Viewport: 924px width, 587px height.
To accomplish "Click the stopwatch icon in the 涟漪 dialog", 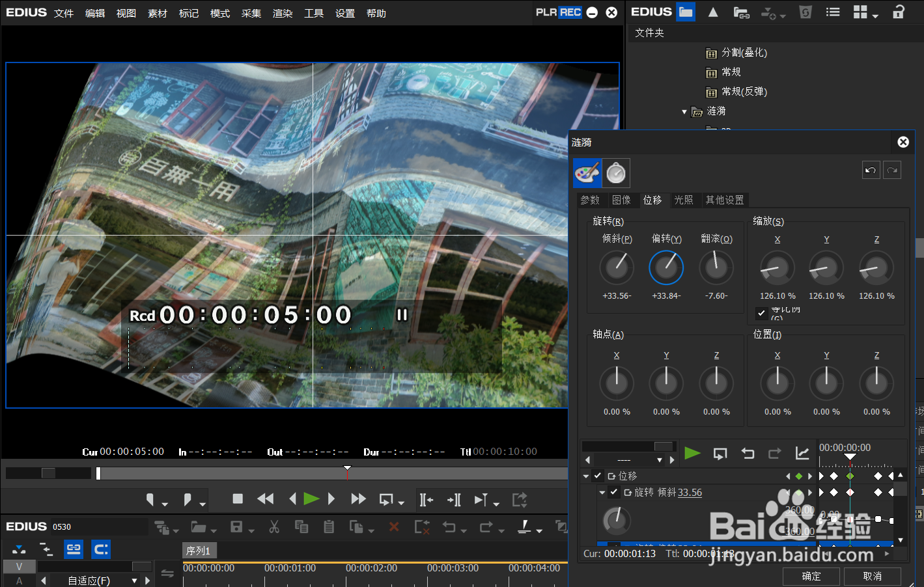I will 616,173.
